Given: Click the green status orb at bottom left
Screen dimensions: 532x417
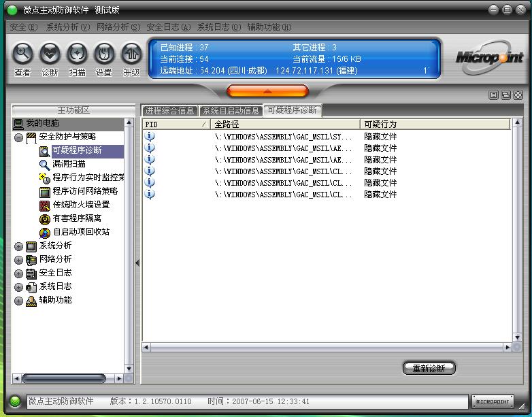Looking at the screenshot, I should (14, 401).
